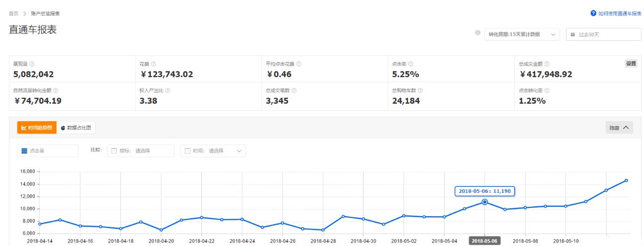The image size is (644, 246).
Task: Click the breadcrumb arrow after 首页
Action: pyautogui.click(x=24, y=13)
